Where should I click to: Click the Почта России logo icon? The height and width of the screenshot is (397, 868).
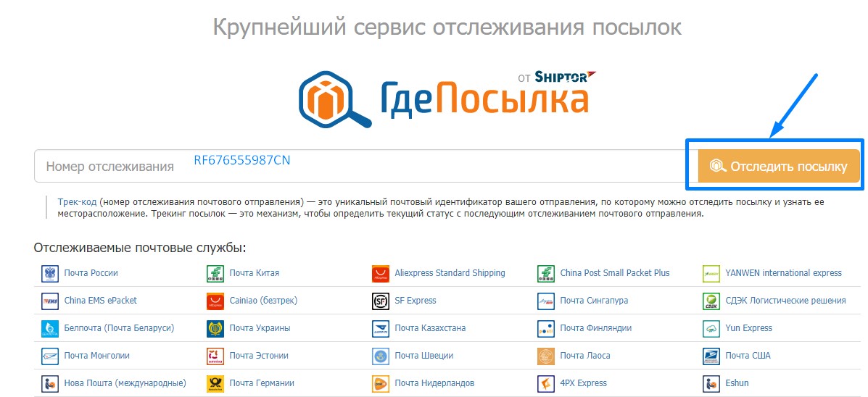click(x=50, y=273)
